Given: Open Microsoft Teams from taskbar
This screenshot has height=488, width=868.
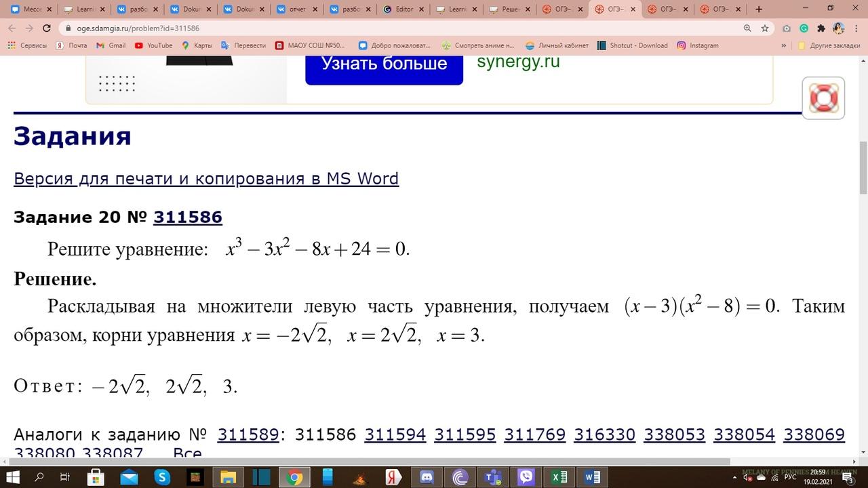Looking at the screenshot, I should tap(493, 478).
